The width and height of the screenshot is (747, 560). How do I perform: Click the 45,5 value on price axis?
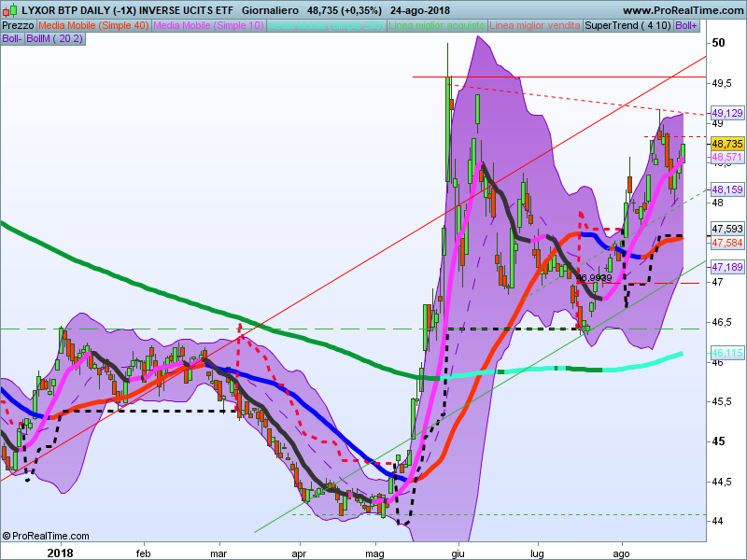[x=722, y=401]
